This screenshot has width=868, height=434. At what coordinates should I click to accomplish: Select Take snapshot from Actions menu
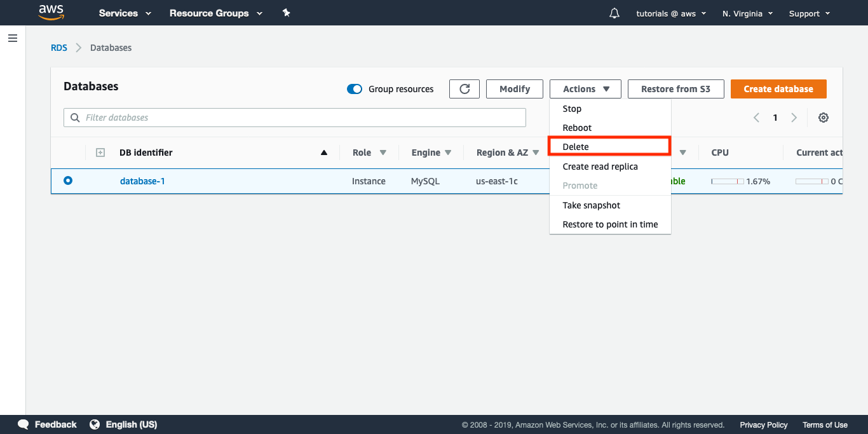tap(591, 205)
